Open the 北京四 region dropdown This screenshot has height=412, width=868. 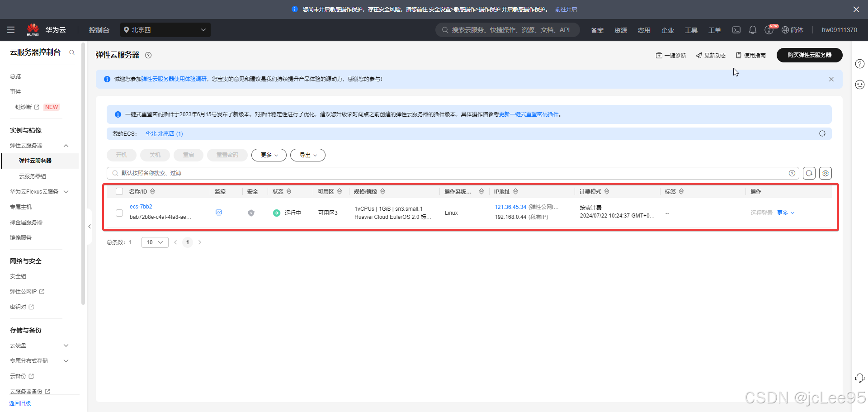(165, 30)
